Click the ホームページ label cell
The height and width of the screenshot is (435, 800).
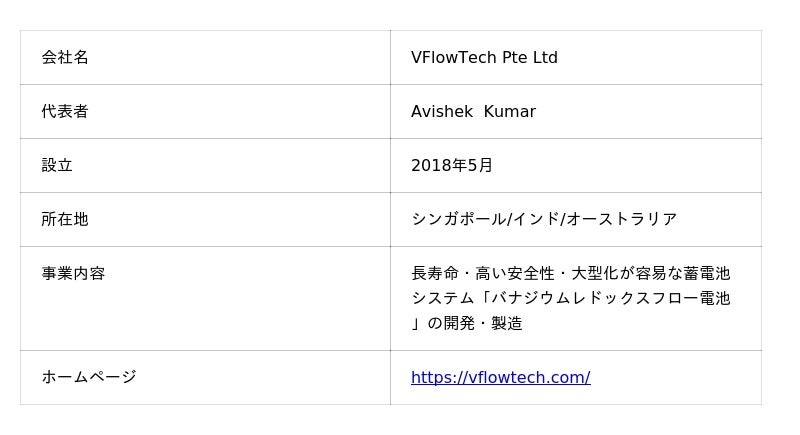coord(88,377)
